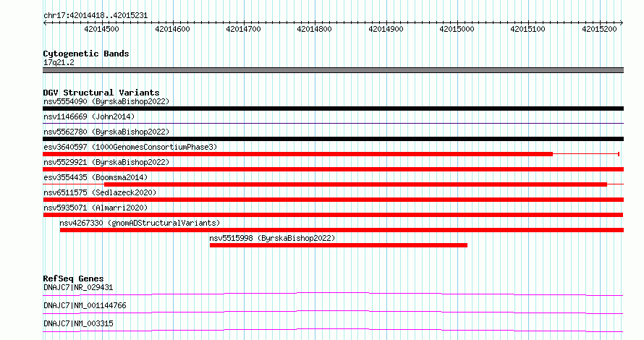Click ruler position label 42014600

(x=172, y=29)
